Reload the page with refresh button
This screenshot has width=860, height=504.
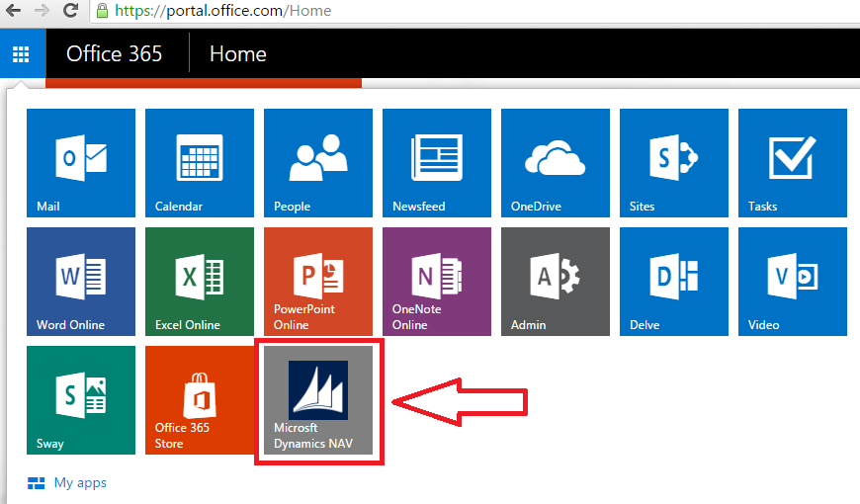tap(70, 11)
